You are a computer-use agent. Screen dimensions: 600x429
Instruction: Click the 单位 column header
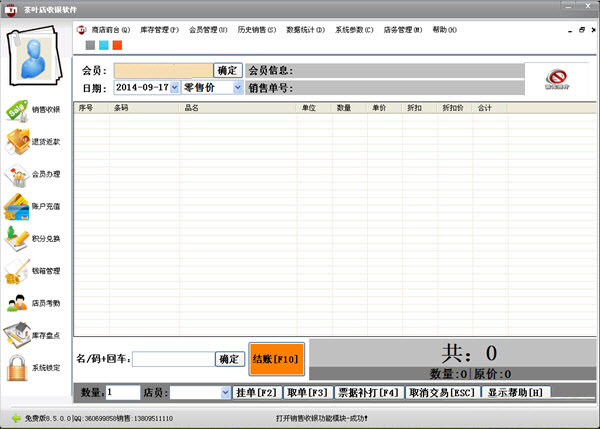tap(314, 108)
